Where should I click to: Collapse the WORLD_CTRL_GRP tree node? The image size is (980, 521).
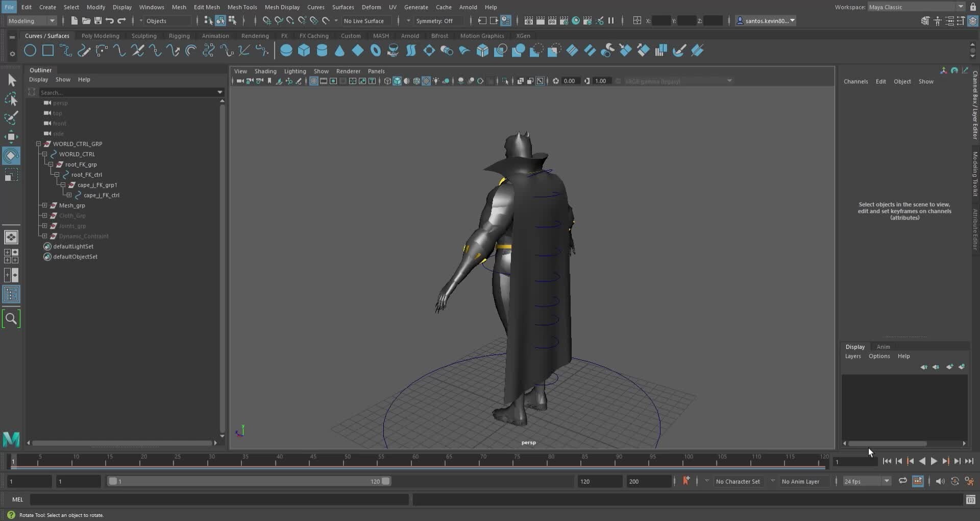coord(39,144)
